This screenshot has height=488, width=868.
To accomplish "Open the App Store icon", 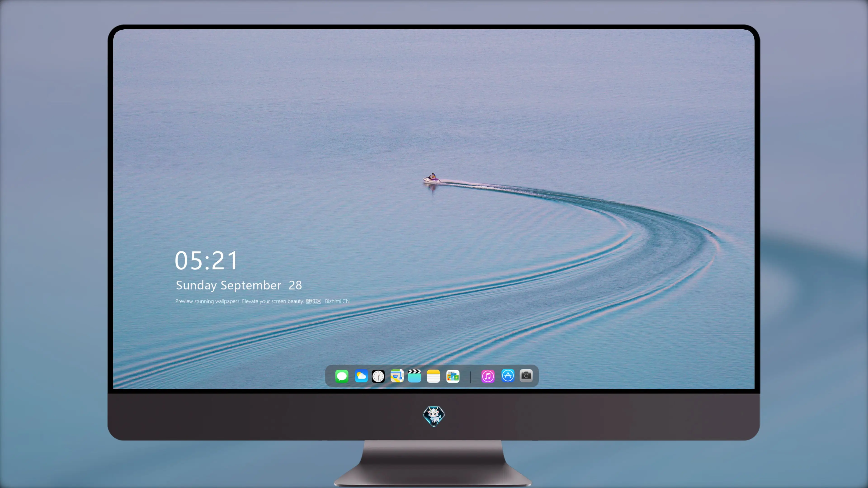I will click(508, 375).
